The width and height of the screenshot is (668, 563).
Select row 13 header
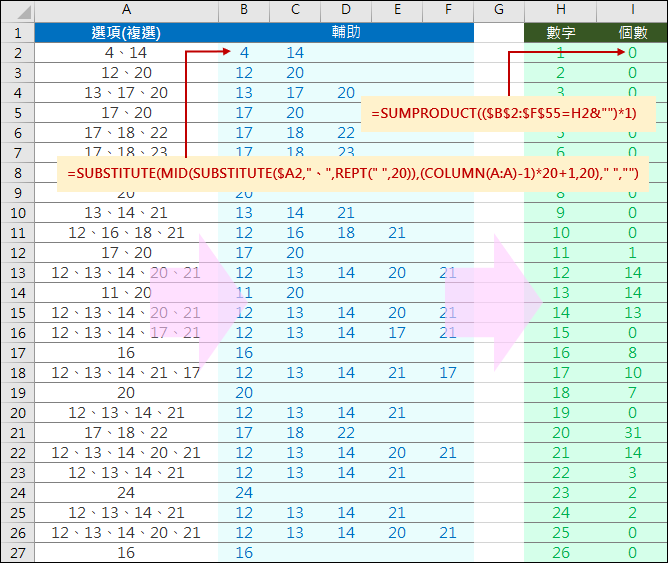coord(17,273)
